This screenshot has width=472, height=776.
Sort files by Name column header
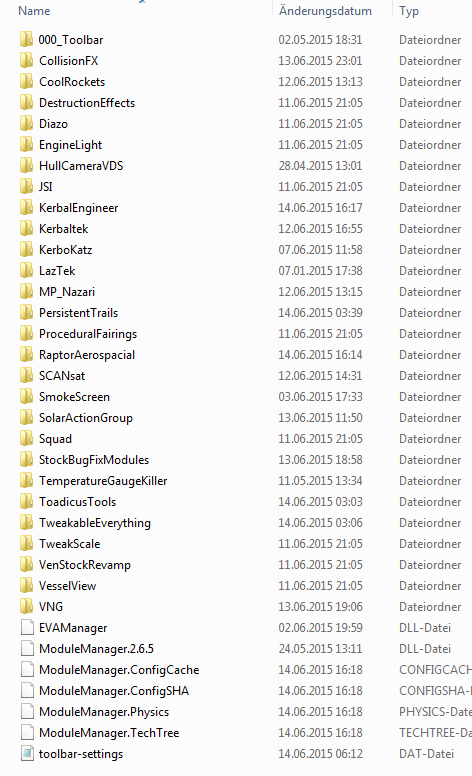pos(34,11)
